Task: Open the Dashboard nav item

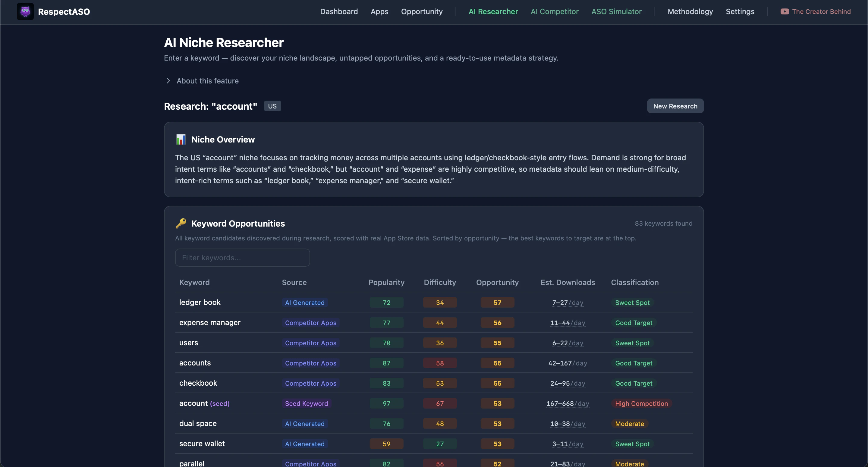Action: pos(339,12)
